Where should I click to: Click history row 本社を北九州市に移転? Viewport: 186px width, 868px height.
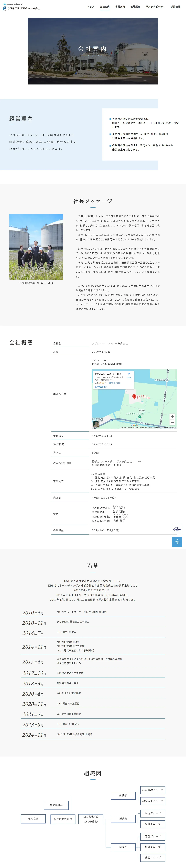69,693
